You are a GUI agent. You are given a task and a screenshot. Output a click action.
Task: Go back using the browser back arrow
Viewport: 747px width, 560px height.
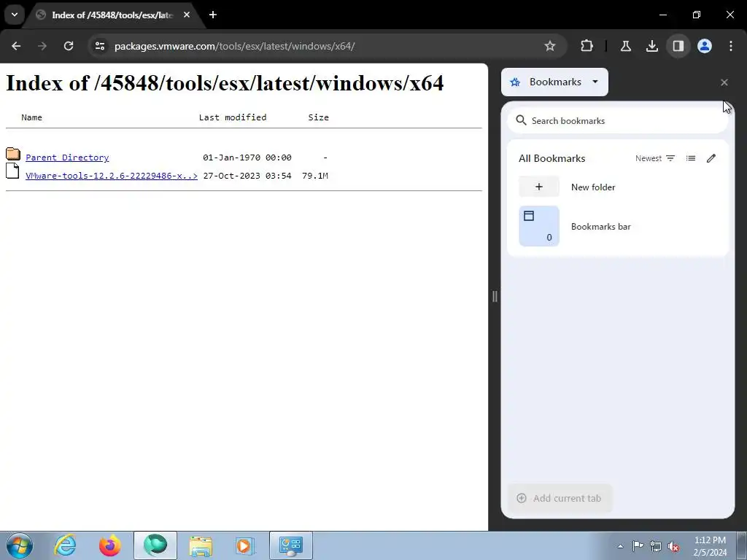(16, 46)
